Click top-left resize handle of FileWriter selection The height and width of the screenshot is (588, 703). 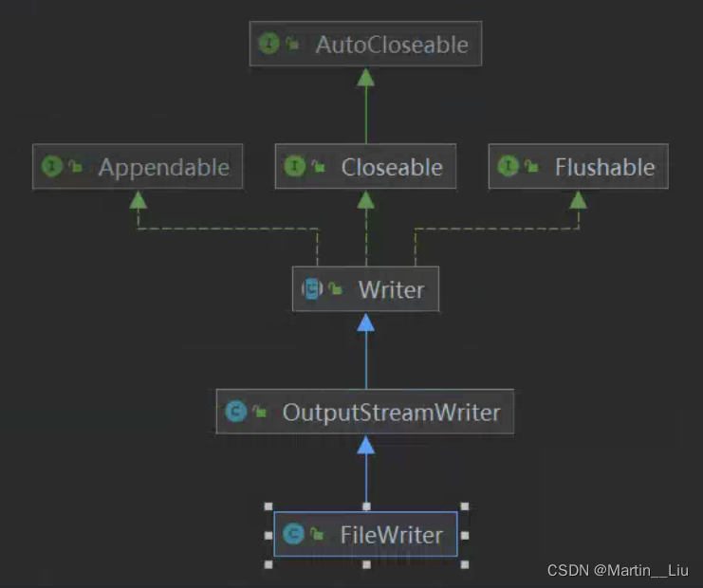click(268, 506)
